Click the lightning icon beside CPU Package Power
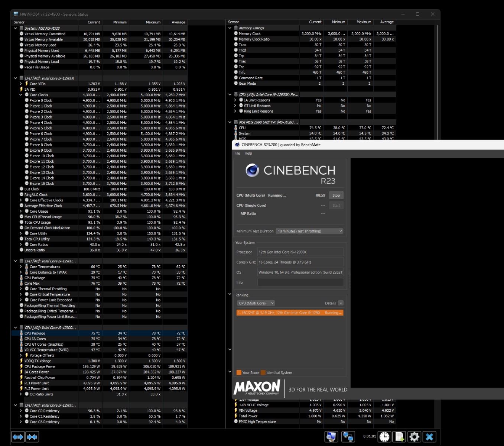The height and width of the screenshot is (446, 504). tap(21, 366)
